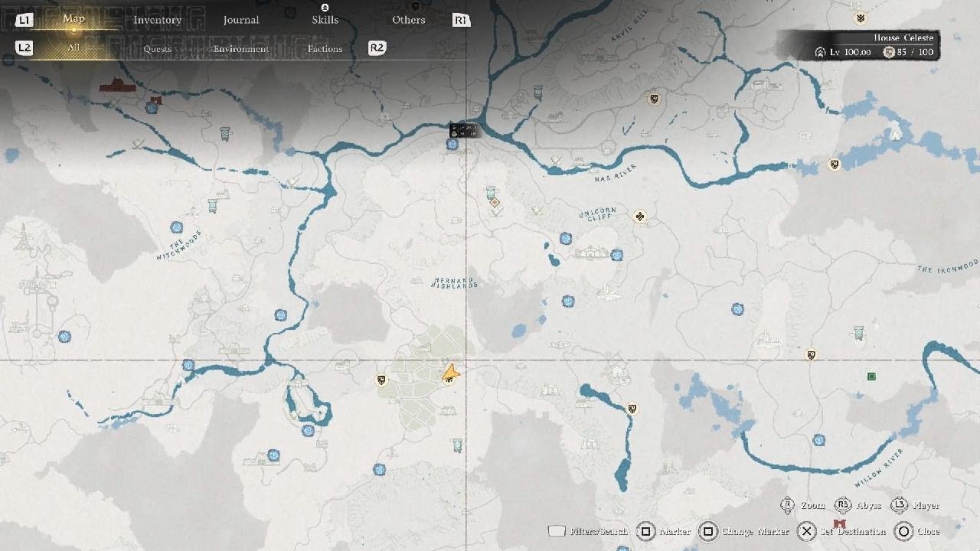The width and height of the screenshot is (980, 551).
Task: Select the shield emblem west of the town
Action: pyautogui.click(x=382, y=380)
